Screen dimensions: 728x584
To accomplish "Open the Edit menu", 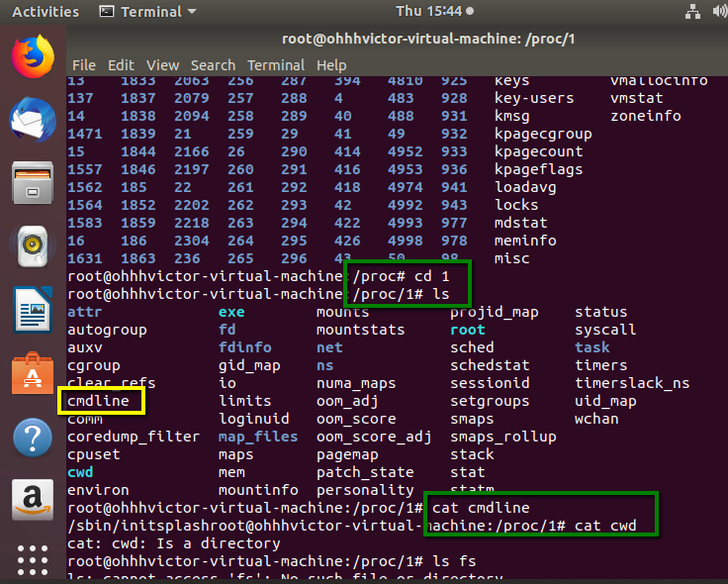I will tap(122, 65).
